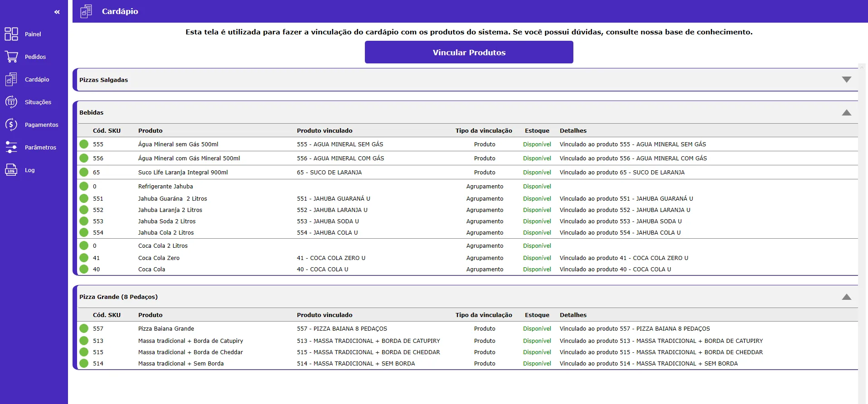The width and height of the screenshot is (868, 404).
Task: Click green status dot for Jahuba Laranja
Action: click(84, 210)
